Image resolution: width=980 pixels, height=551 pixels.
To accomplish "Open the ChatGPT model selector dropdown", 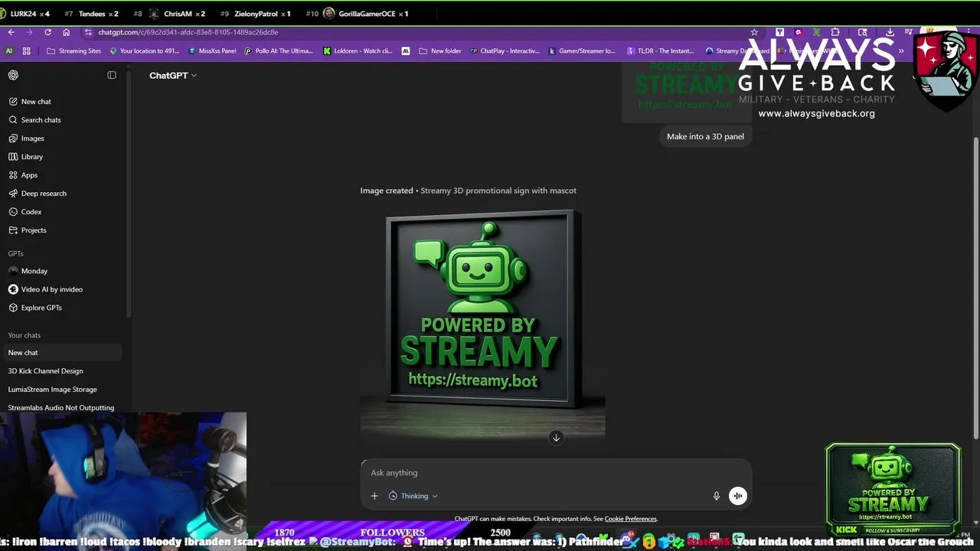I will pos(173,75).
